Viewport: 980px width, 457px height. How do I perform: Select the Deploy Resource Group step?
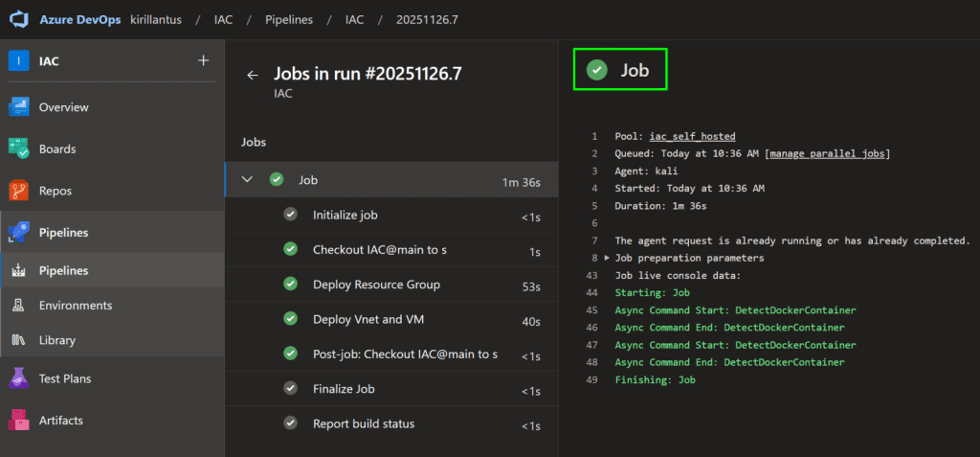point(376,285)
